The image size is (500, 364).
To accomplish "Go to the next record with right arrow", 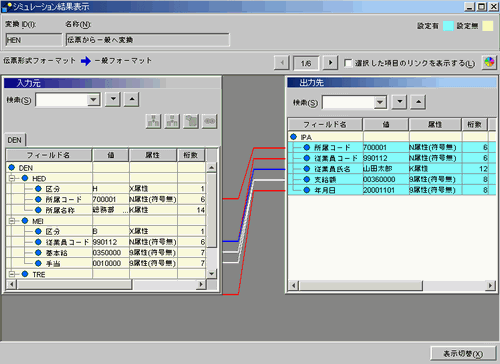I will 330,63.
